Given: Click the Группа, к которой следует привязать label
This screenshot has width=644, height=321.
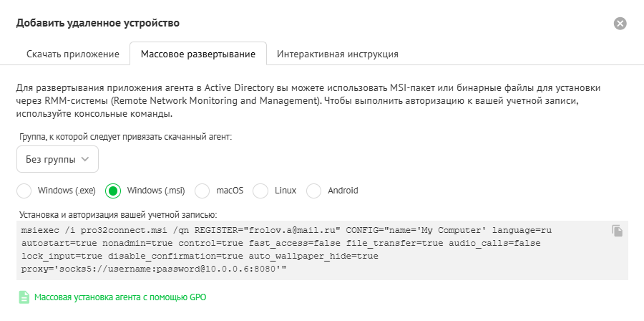Looking at the screenshot, I should click(125, 135).
